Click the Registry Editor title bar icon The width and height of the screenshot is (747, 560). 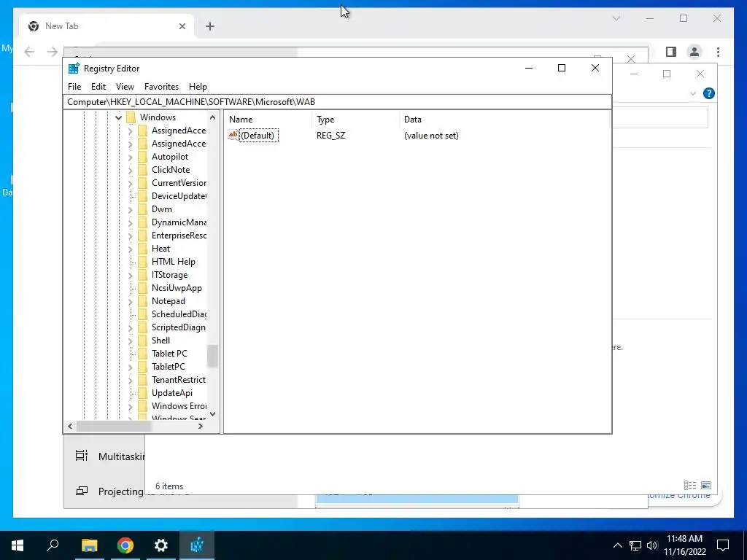[74, 68]
